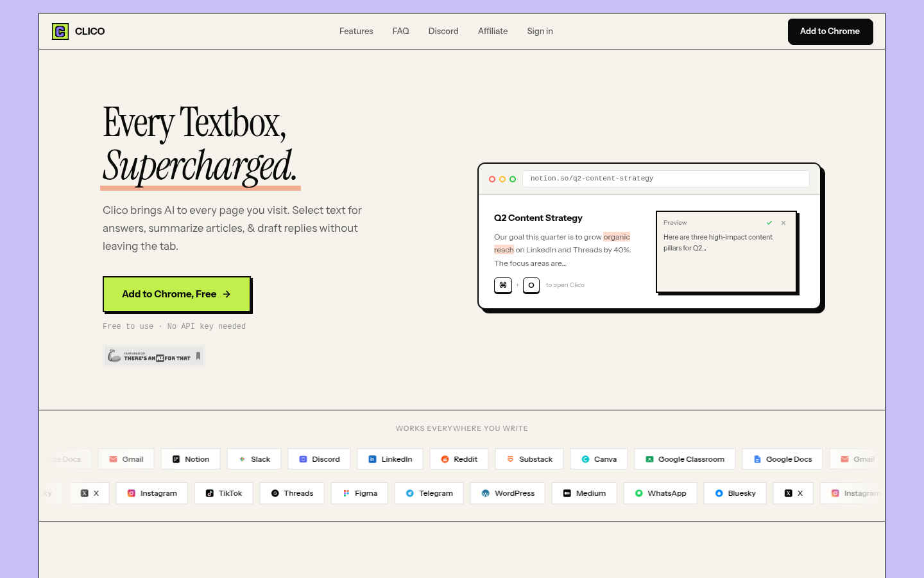Click the Google Docs chip
Image resolution: width=924 pixels, height=578 pixels.
tap(782, 459)
